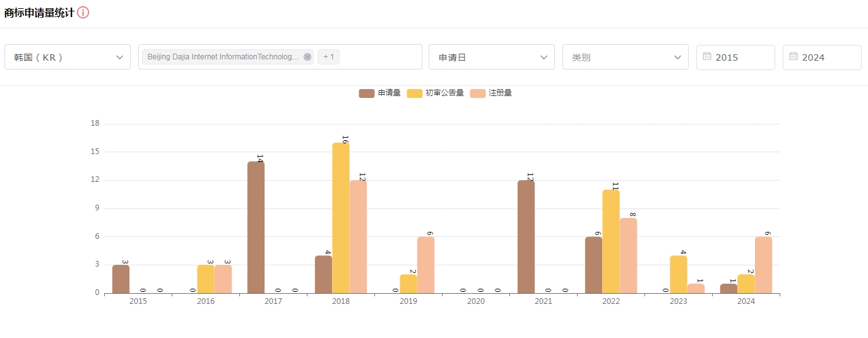Click the 9 y-axis tick label
The width and height of the screenshot is (868, 338).
coord(97,208)
